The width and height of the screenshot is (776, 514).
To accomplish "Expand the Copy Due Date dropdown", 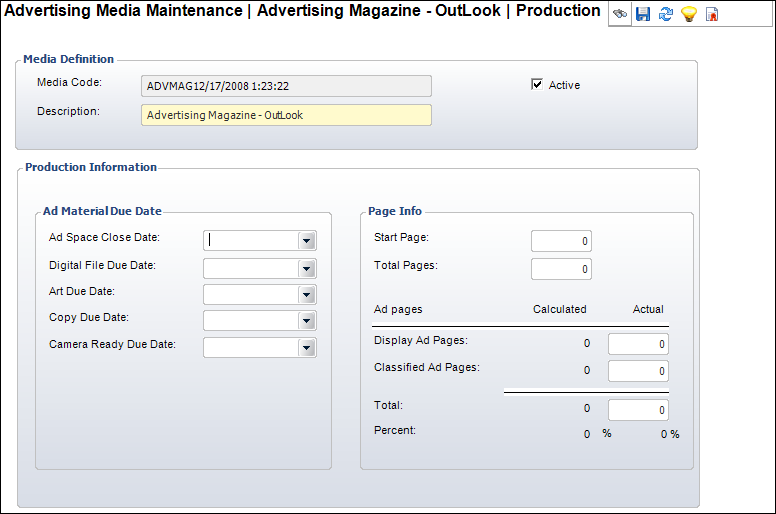I will [x=307, y=321].
